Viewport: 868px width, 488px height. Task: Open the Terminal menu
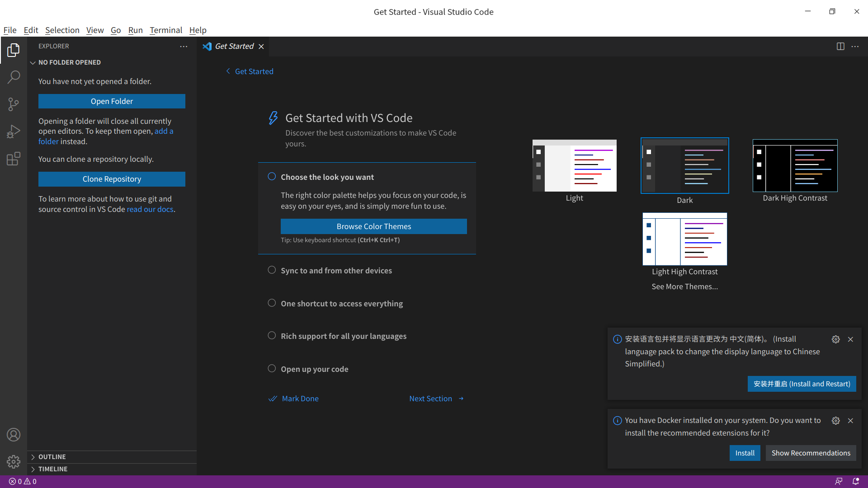(166, 30)
